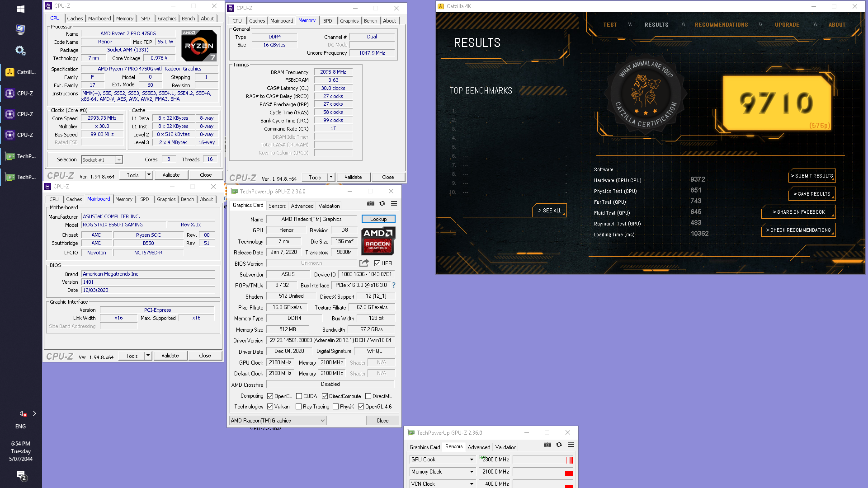Click the Memory Clock sensor graph bar
Image resolution: width=868 pixels, height=488 pixels.
pyautogui.click(x=543, y=472)
